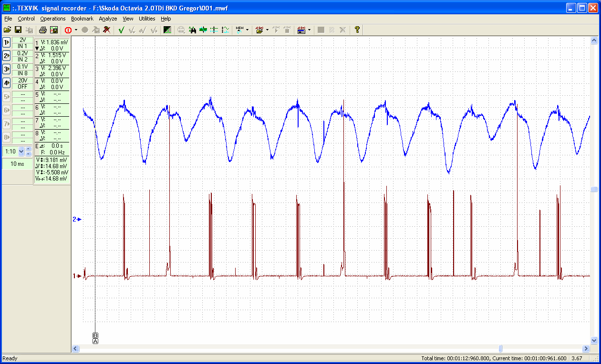The width and height of the screenshot is (601, 364).
Task: Click channel 2 range field 0.2V
Action: 22,53
